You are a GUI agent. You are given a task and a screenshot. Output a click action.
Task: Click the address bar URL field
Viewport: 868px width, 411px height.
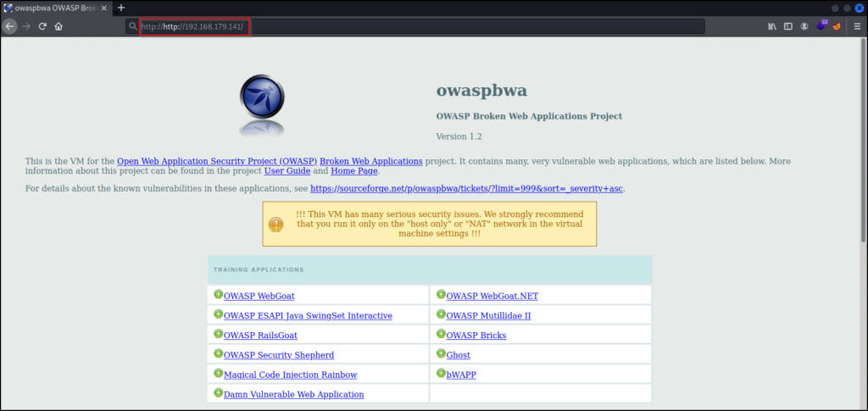click(x=424, y=26)
